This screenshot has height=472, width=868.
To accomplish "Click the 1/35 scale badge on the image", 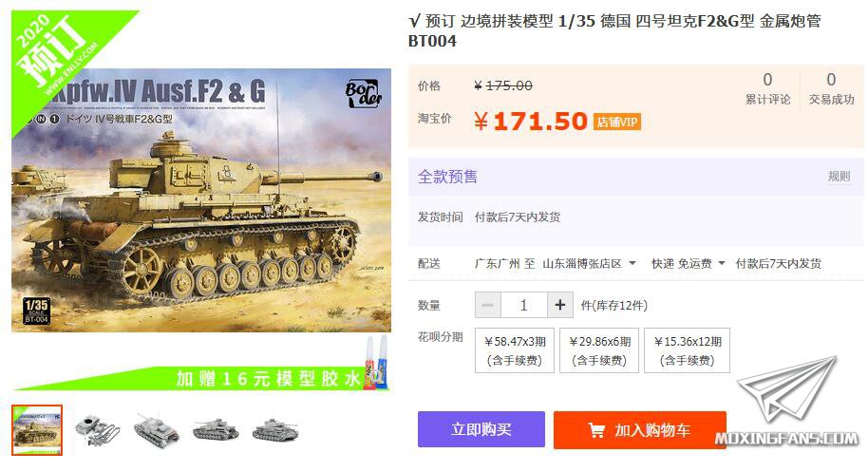I will (36, 311).
